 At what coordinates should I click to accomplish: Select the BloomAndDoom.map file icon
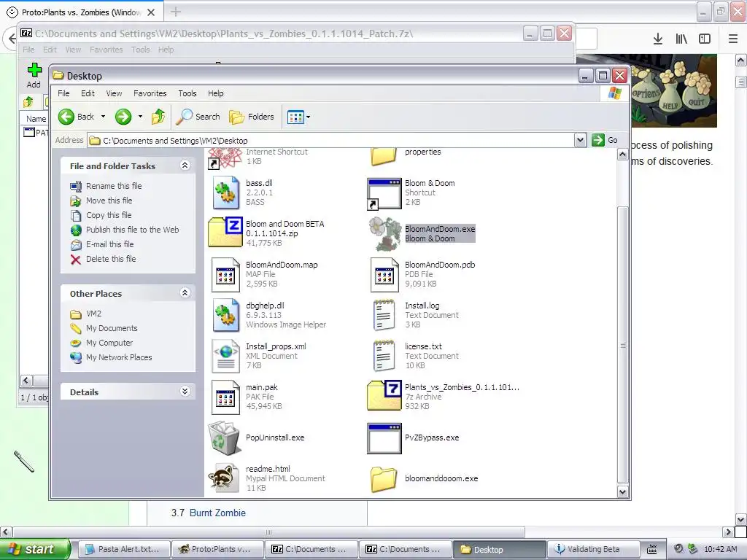click(225, 274)
